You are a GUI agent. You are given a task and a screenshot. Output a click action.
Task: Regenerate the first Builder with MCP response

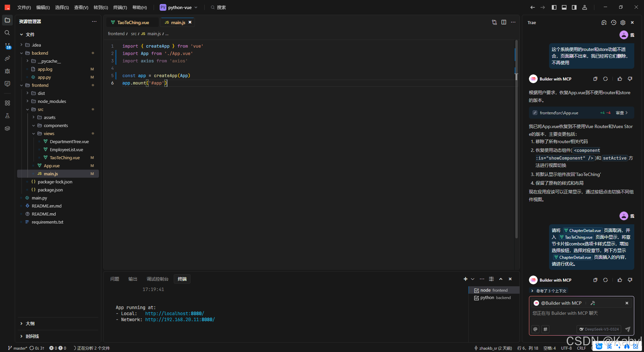tap(605, 79)
